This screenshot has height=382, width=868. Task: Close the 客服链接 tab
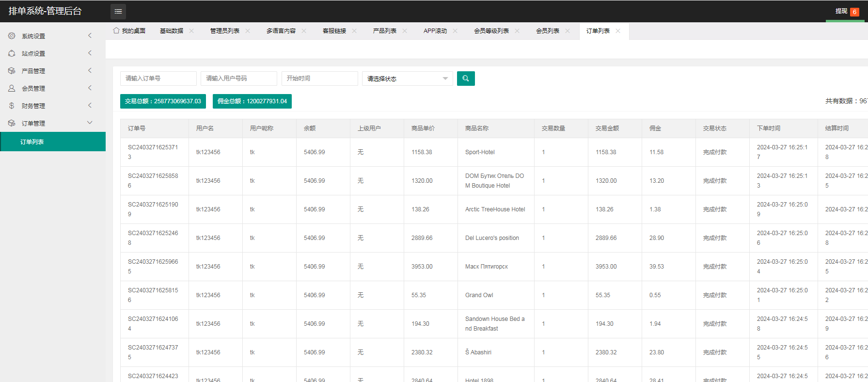point(354,31)
